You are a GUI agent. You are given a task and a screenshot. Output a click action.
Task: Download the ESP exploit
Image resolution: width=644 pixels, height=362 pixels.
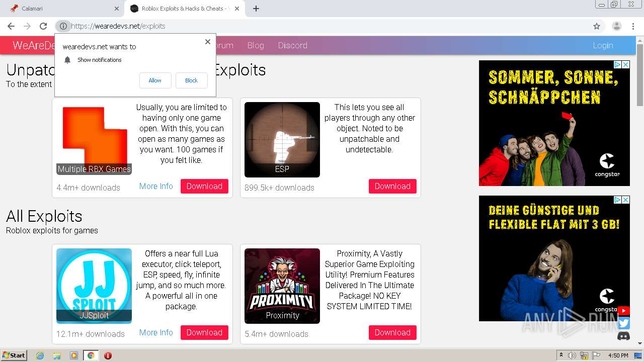pyautogui.click(x=392, y=186)
